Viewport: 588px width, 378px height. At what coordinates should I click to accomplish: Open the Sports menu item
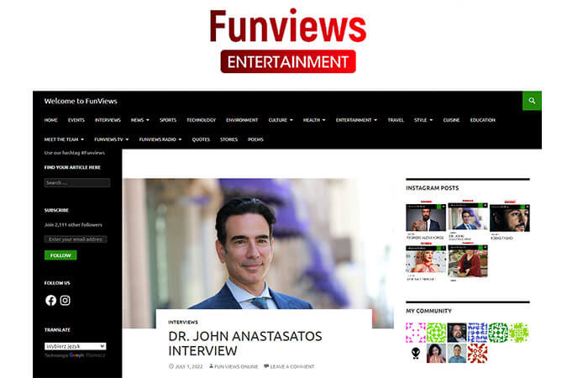click(x=168, y=120)
